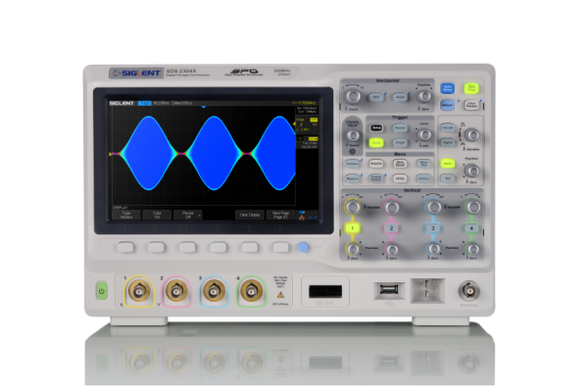Toggle channel 2 pink button
Viewport: 588px width, 392px height.
tap(391, 228)
